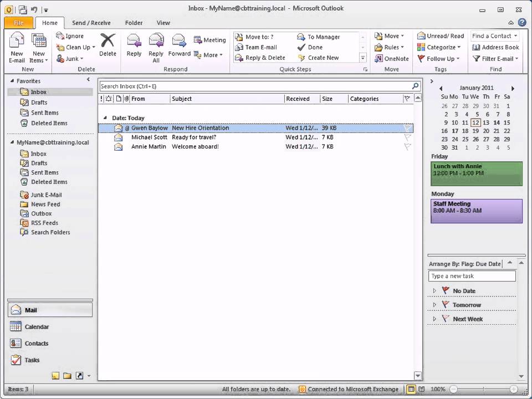This screenshot has height=399, width=532.
Task: Open the Lunch with Annie appointment
Action: tap(477, 173)
